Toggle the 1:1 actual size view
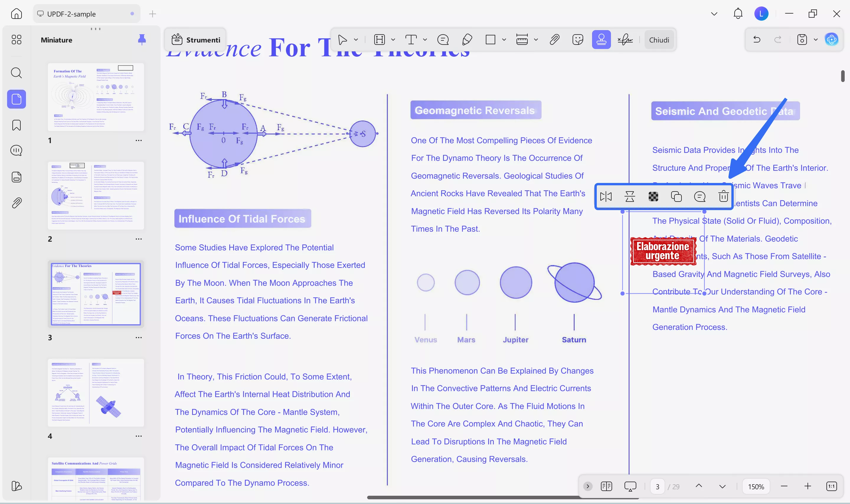The height and width of the screenshot is (504, 850). [x=831, y=486]
